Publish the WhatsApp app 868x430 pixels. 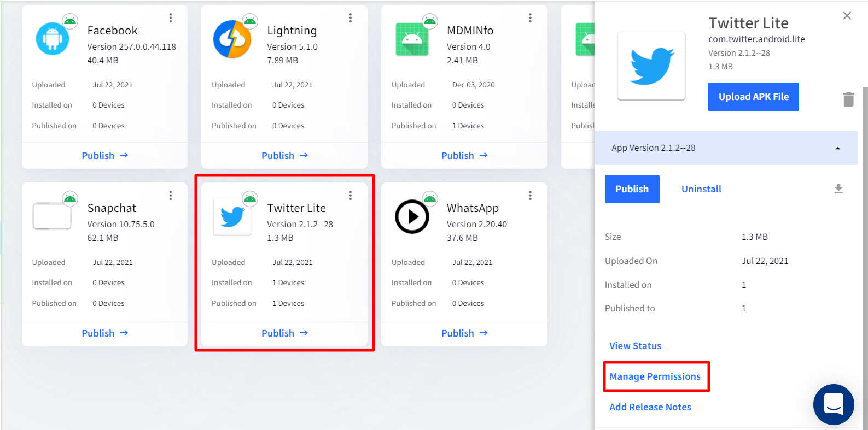[x=464, y=333]
